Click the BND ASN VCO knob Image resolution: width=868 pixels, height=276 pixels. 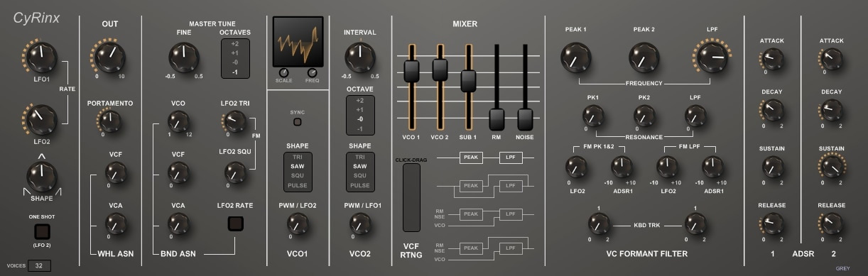click(178, 122)
